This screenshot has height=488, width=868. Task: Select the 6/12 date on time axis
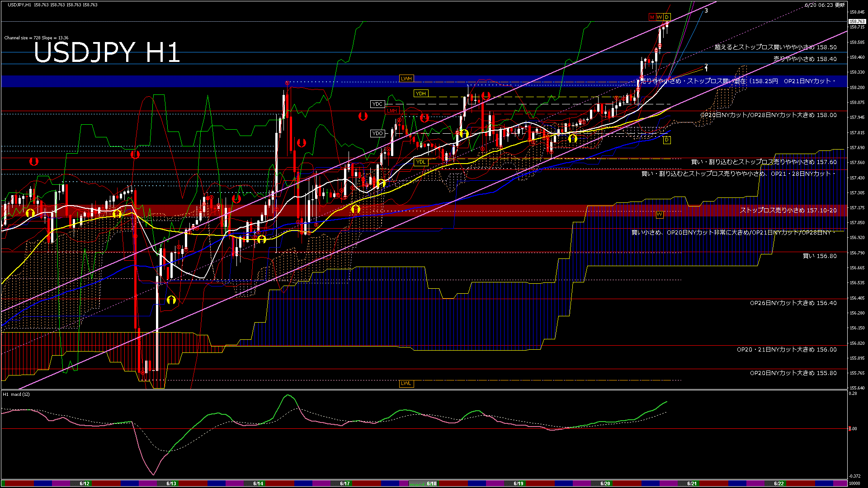pyautogui.click(x=85, y=483)
